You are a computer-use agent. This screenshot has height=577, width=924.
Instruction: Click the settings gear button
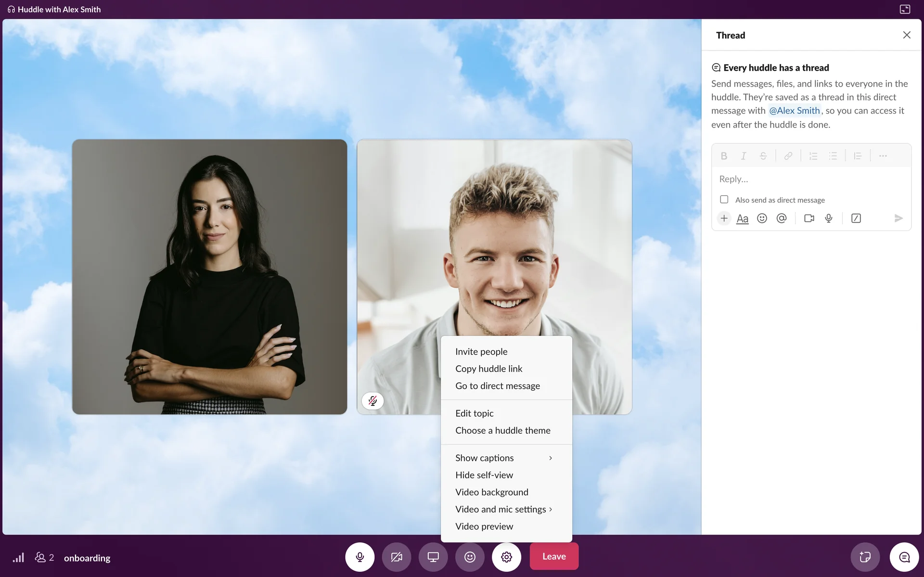[506, 557]
